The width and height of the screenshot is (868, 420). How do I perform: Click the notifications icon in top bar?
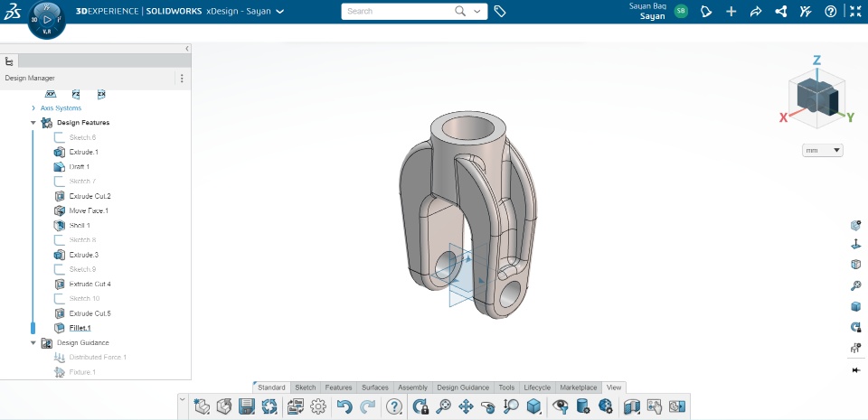pyautogui.click(x=706, y=11)
